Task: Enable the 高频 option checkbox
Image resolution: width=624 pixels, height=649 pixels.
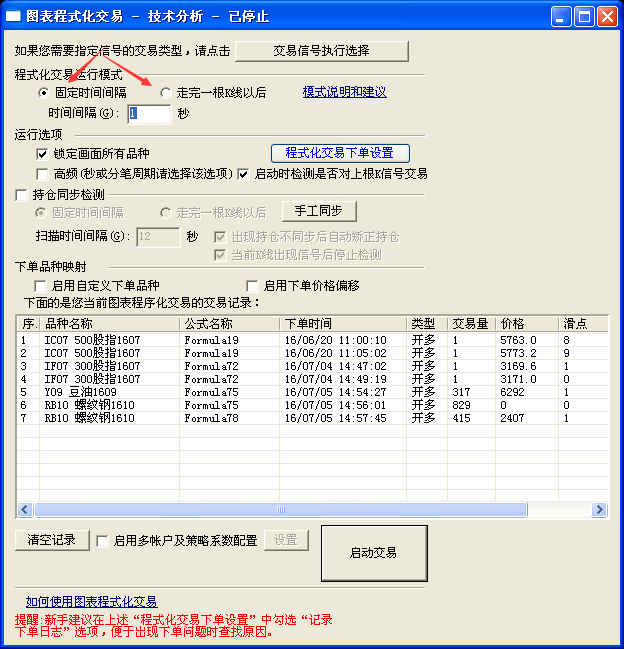Action: (42, 174)
